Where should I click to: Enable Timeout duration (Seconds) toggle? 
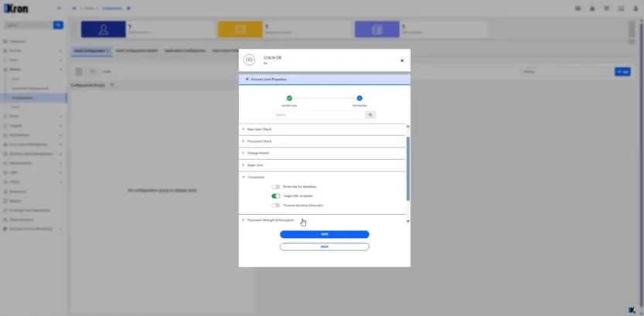pos(275,206)
